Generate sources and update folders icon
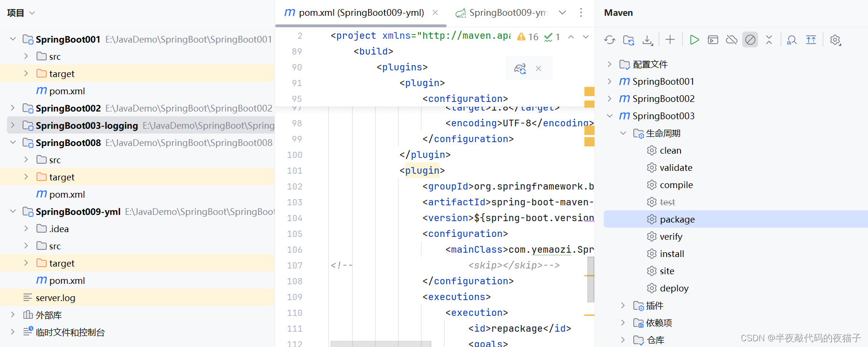The image size is (868, 347). 629,40
